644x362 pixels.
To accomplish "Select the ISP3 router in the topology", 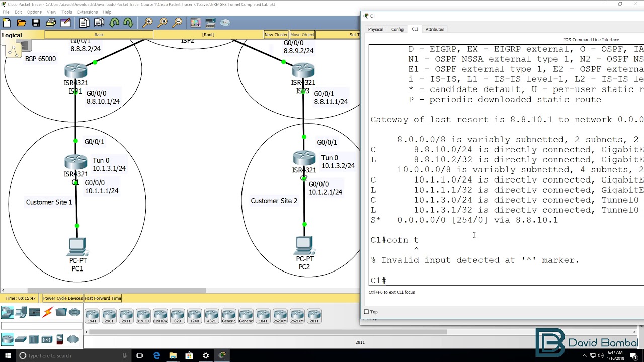I will pyautogui.click(x=303, y=71).
